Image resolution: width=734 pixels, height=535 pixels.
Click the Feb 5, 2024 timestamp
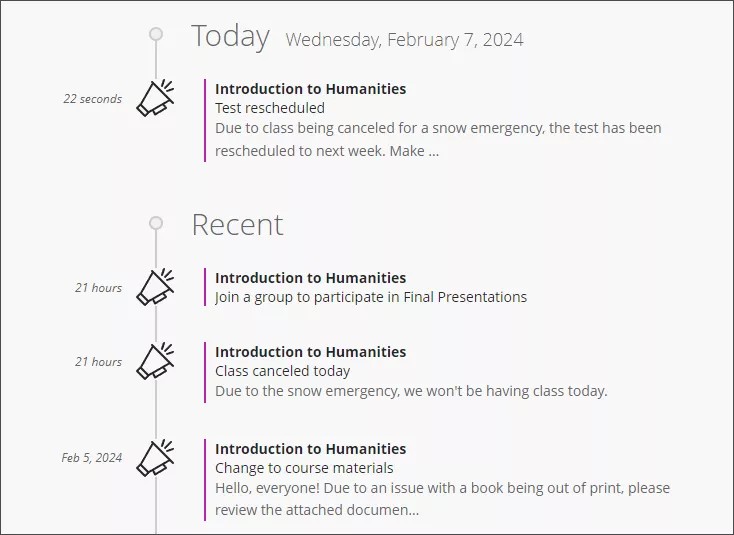pyautogui.click(x=91, y=458)
